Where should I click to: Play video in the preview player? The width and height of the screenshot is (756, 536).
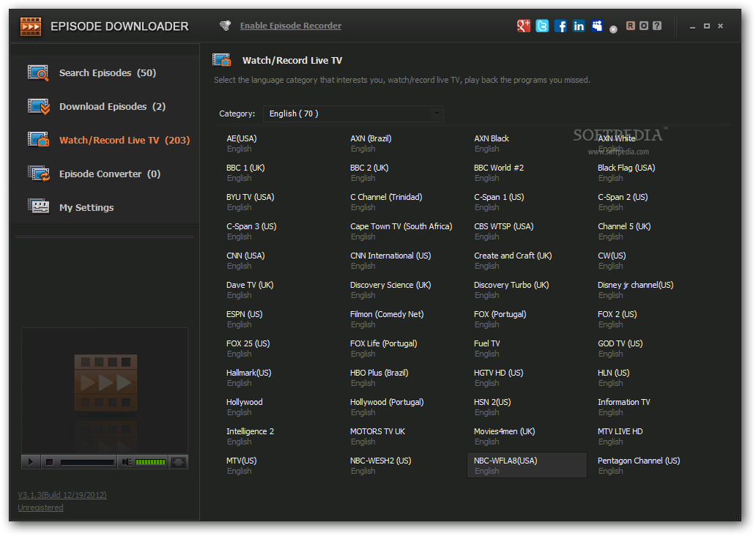click(30, 462)
